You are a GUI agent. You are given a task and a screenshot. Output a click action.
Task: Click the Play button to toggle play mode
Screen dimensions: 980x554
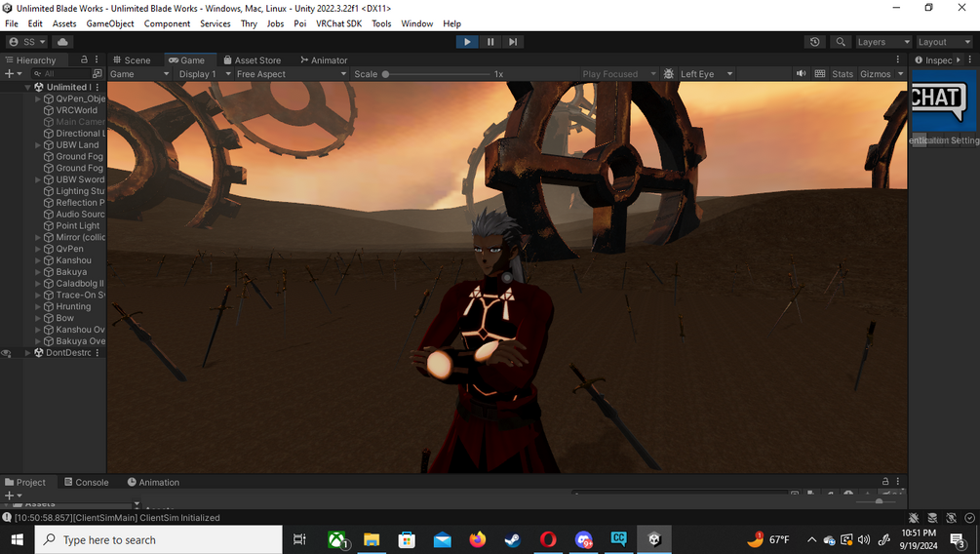[467, 42]
